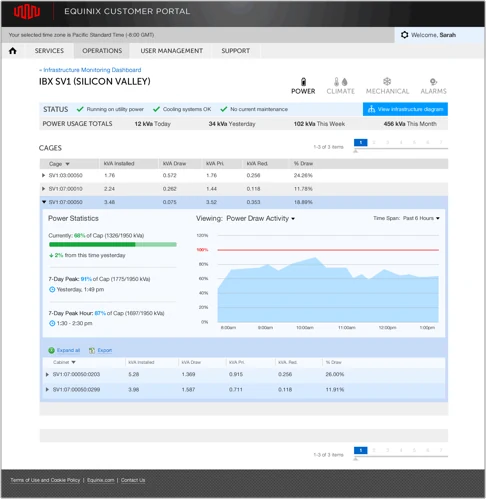
Task: Open the User Management menu
Action: click(x=171, y=51)
